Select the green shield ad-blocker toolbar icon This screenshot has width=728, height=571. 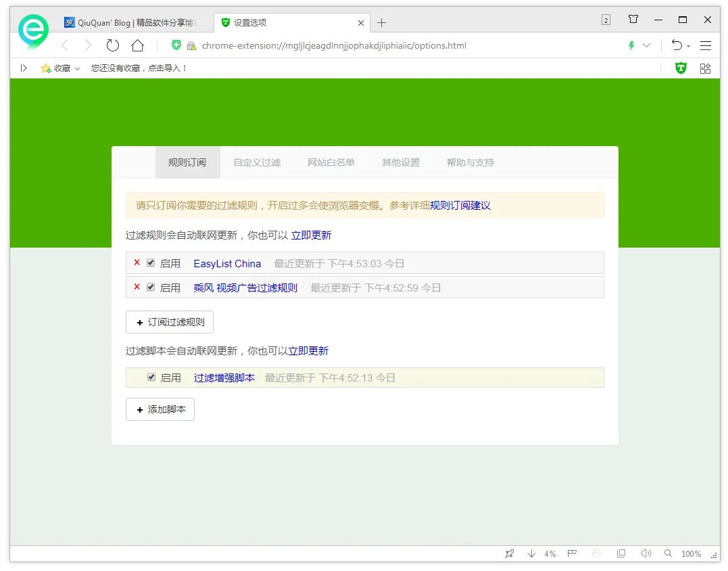680,68
